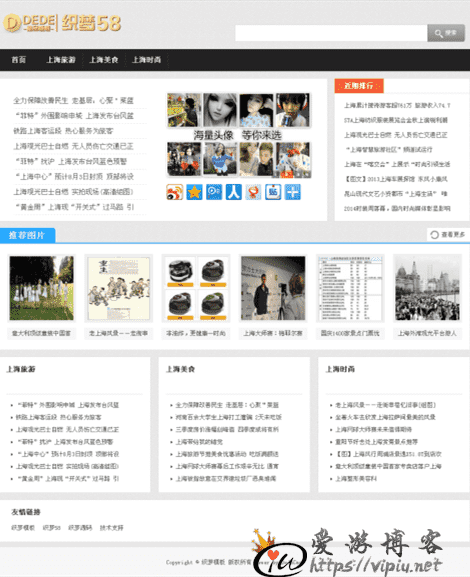470x577 pixels.
Task: Click the 上海美食 column section heading
Action: click(x=180, y=369)
